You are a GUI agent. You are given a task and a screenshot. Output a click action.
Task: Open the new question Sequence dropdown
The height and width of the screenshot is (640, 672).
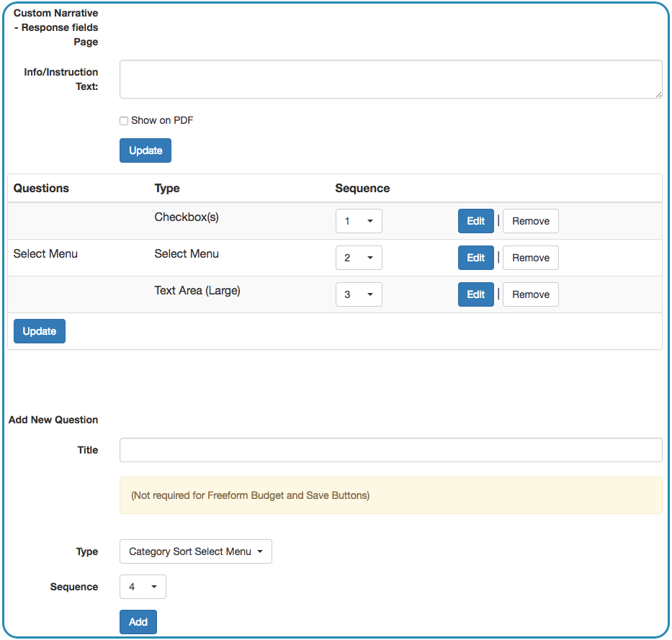coord(143,587)
